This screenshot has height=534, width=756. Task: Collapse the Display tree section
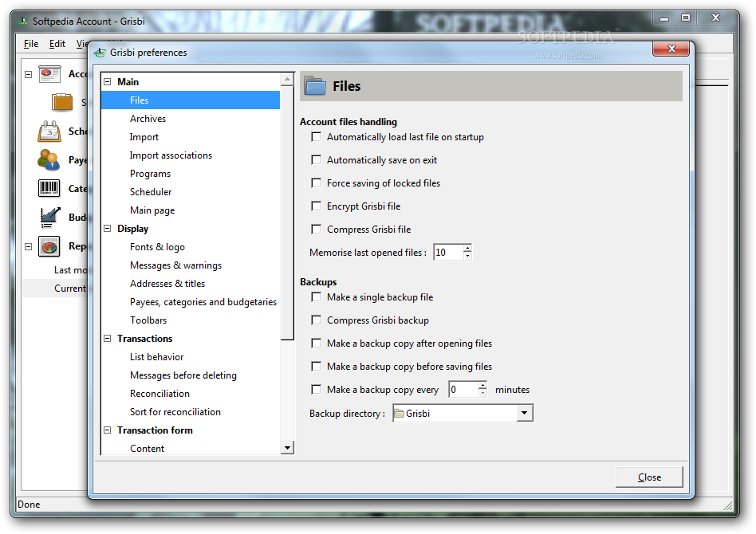click(x=108, y=229)
